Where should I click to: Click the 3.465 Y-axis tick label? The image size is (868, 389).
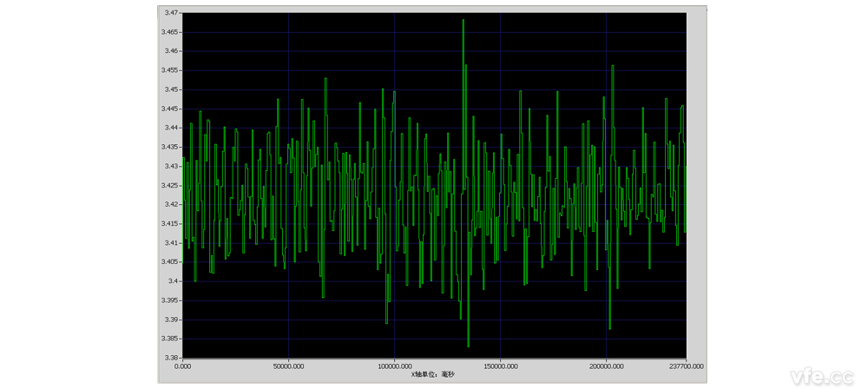(x=169, y=32)
